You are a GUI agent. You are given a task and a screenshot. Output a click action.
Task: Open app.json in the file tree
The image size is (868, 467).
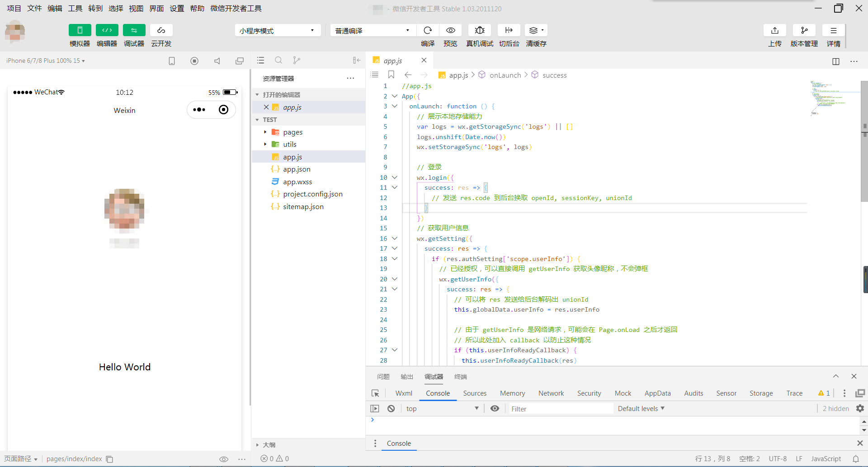pyautogui.click(x=297, y=169)
